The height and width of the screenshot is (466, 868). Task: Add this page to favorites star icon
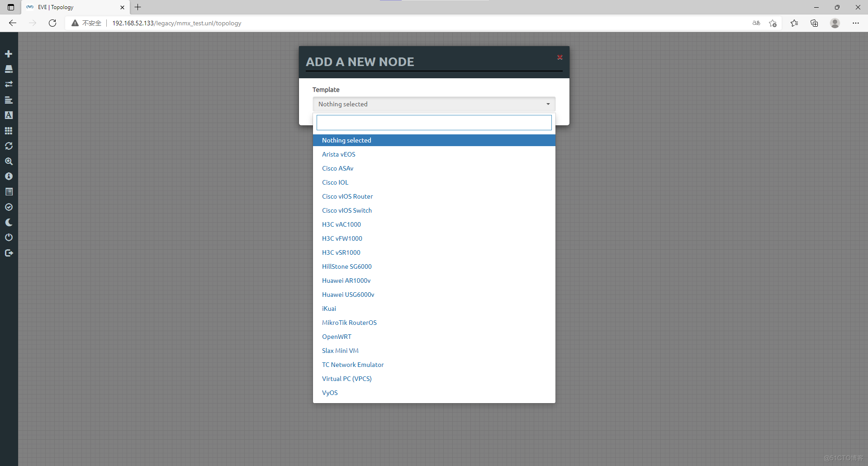coord(773,23)
